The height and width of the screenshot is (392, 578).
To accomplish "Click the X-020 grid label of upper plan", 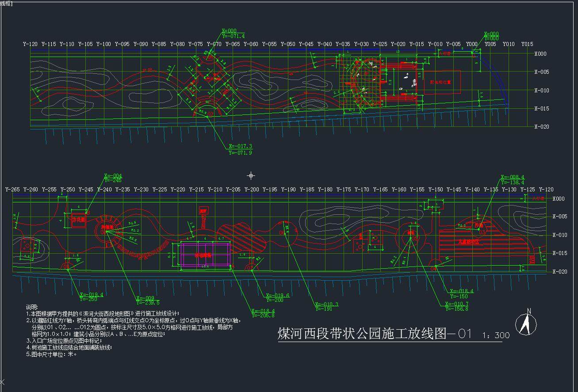I will click(541, 127).
